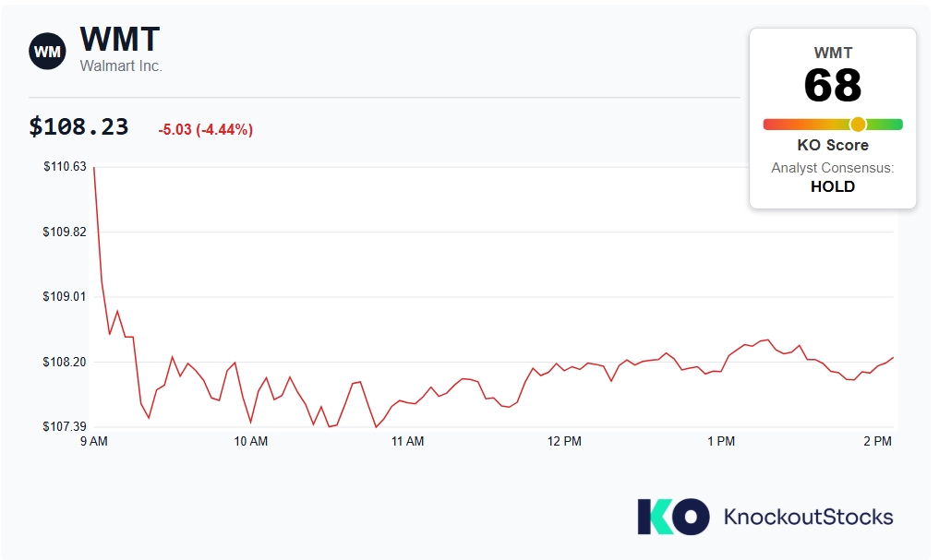
Task: Click the 9 AM time axis label
Action: click(x=94, y=442)
